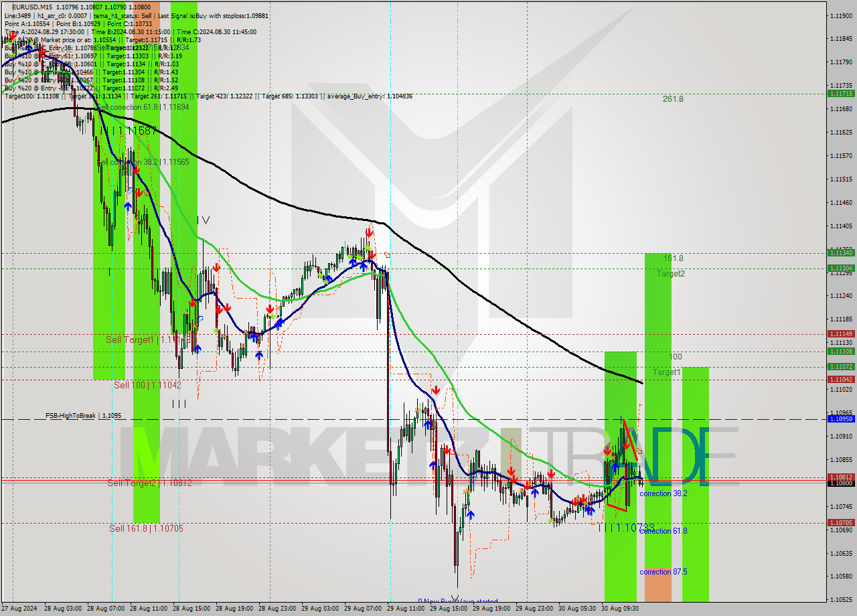Click the black 1.10800 current price tag

tap(841, 483)
